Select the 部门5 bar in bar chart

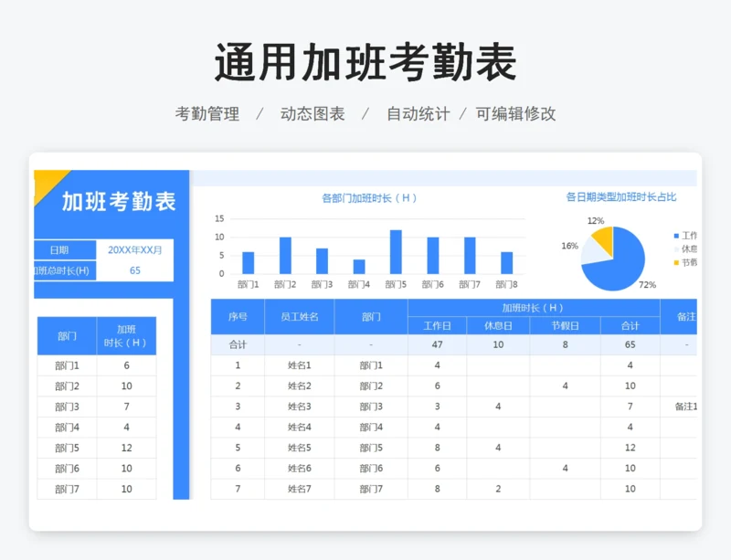click(x=396, y=252)
